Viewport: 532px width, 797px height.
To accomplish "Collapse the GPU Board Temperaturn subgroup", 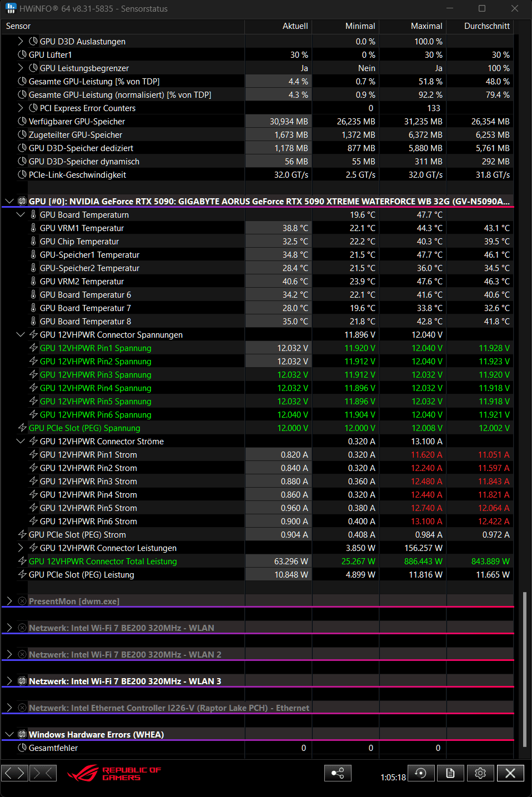I will point(21,215).
